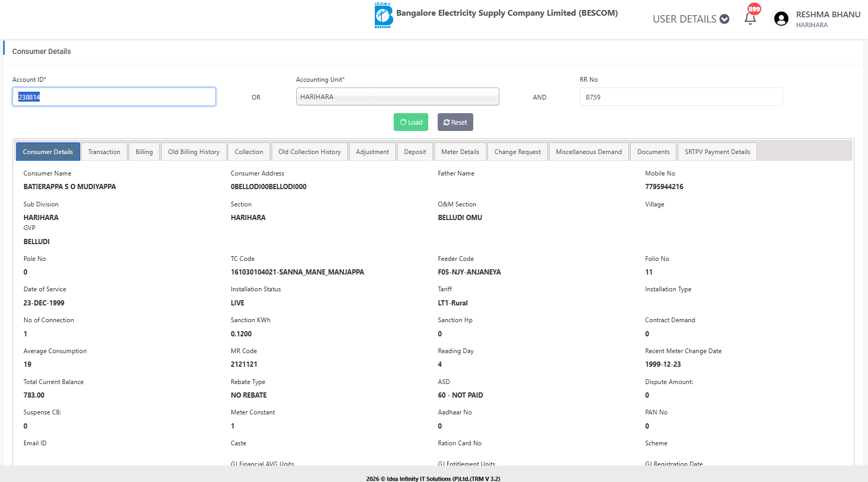
Task: Switch to SRTPV Payment Details tab
Action: coord(717,152)
